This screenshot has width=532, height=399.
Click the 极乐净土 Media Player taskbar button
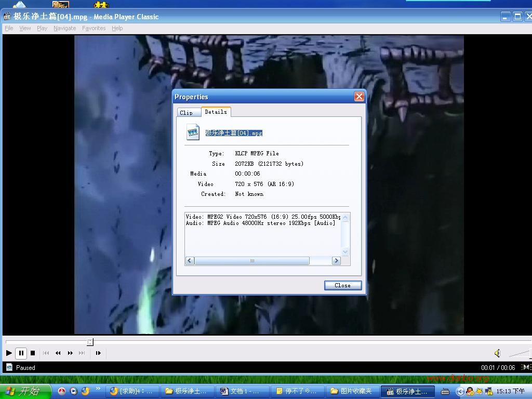coord(408,392)
